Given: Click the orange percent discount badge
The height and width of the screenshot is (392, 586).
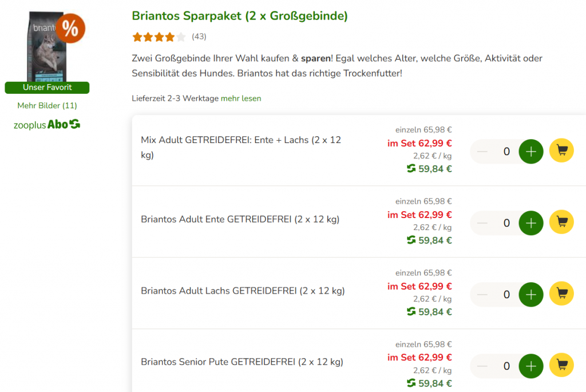Looking at the screenshot, I should (x=70, y=29).
